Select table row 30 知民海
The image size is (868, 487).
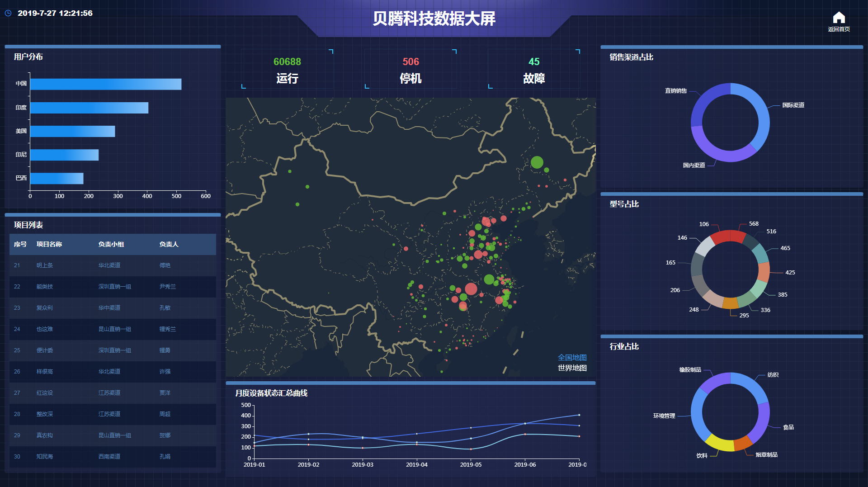click(x=112, y=457)
